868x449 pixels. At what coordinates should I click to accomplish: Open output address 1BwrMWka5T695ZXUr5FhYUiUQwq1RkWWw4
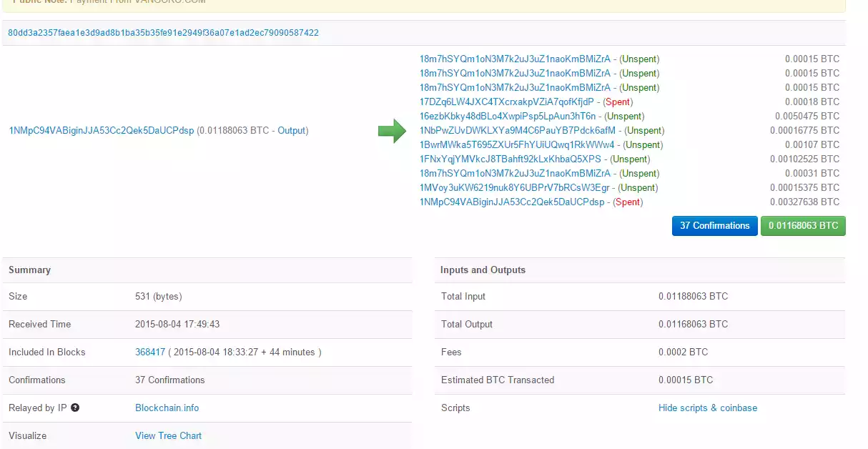point(516,145)
